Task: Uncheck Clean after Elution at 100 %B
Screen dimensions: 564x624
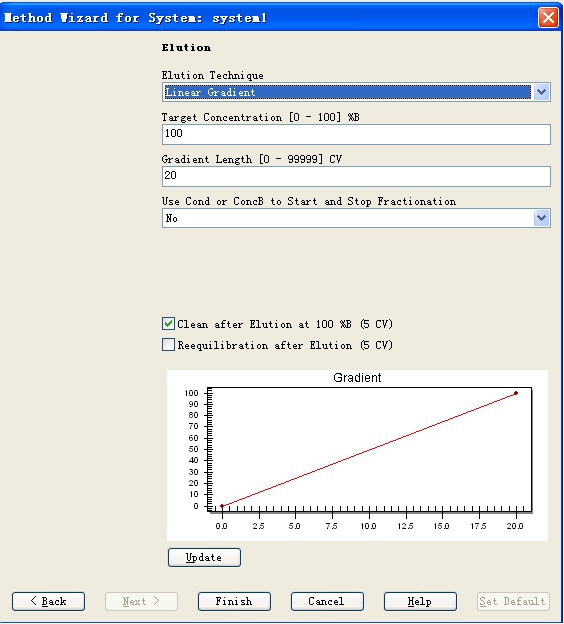Action: coord(168,324)
